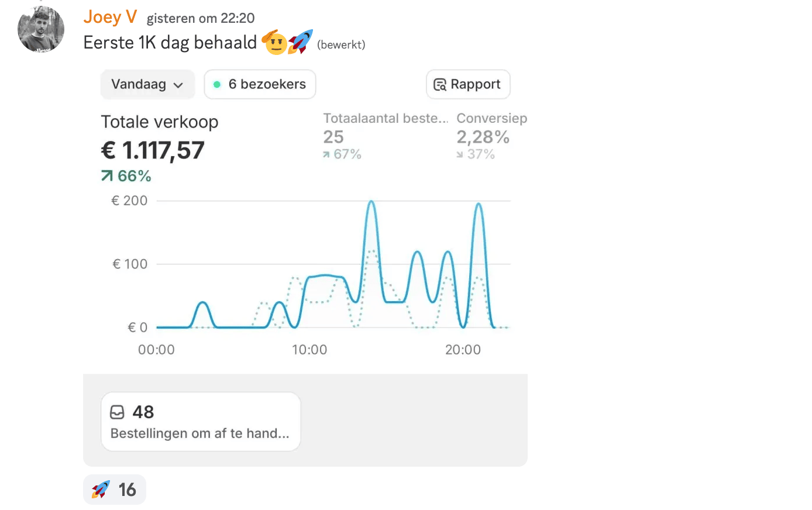Open the Vandaag date range dropdown
Viewport: 812px width, 510px height.
tap(147, 84)
